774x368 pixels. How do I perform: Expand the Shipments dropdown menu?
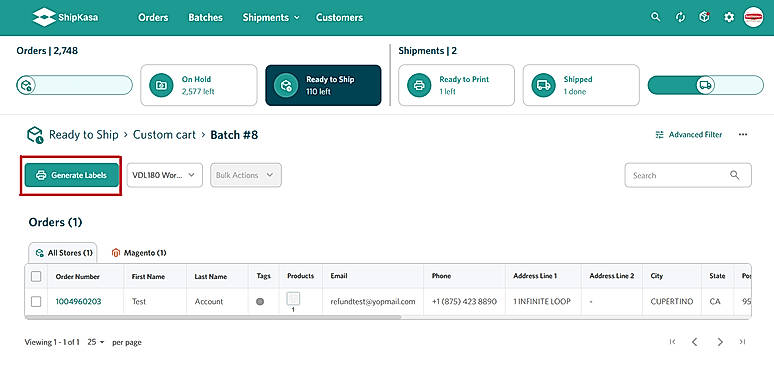pos(271,17)
